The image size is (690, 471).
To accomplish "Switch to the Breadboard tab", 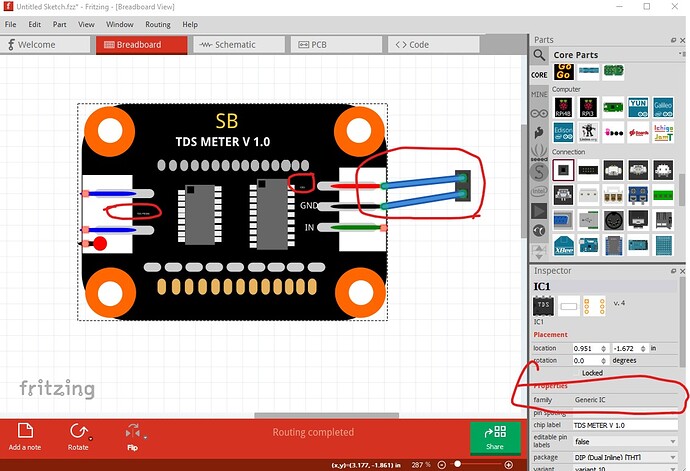I will (142, 44).
